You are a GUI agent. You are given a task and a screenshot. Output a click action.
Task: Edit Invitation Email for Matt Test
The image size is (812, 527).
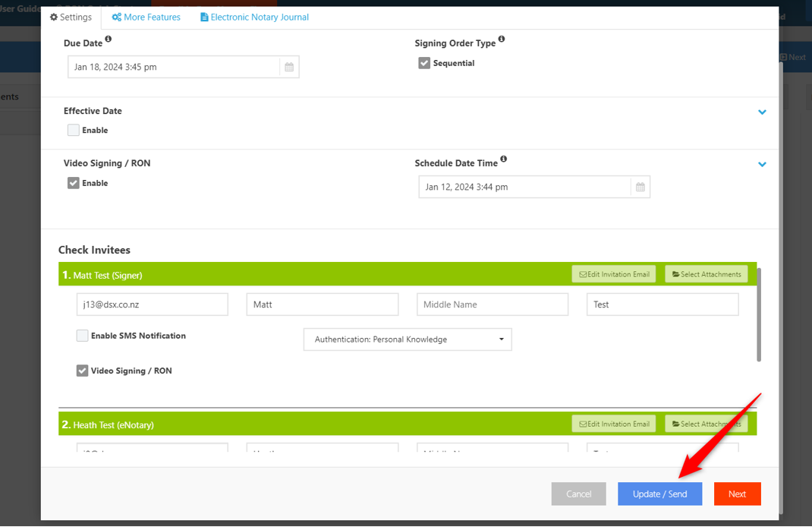(x=613, y=274)
